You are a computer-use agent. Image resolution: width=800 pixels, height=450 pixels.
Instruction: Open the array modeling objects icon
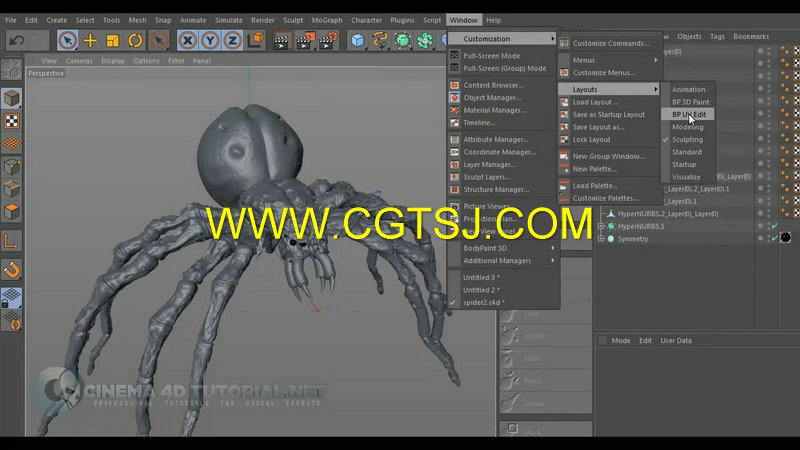click(425, 40)
